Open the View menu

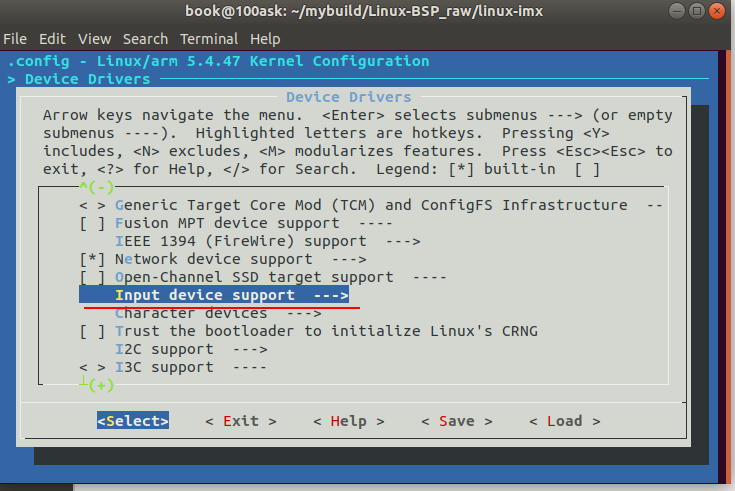[94, 39]
